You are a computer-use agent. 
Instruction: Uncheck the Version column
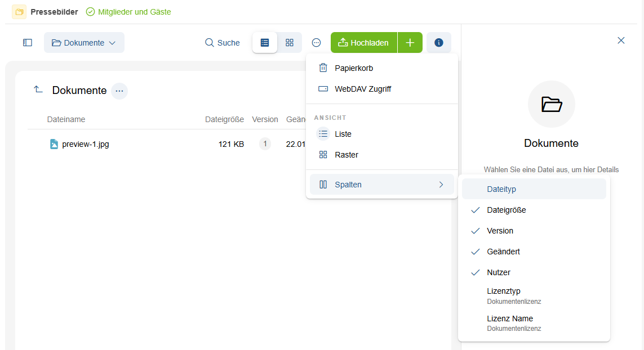500,231
